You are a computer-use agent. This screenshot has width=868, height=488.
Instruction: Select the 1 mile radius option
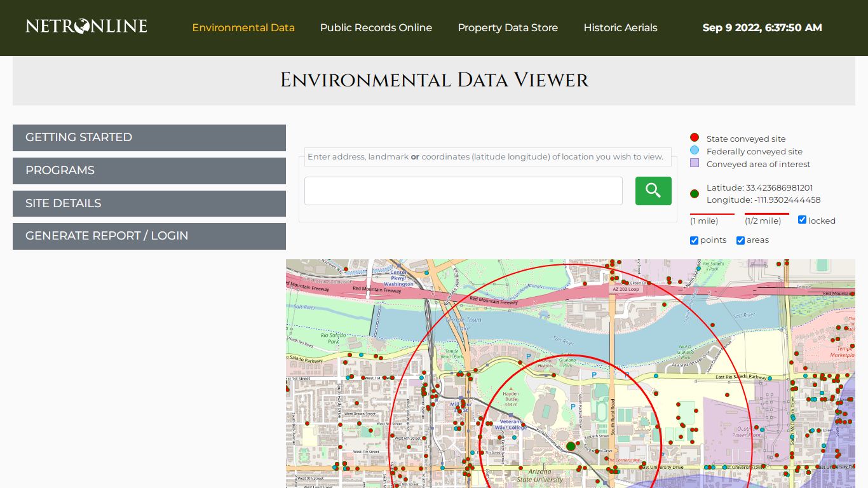click(x=712, y=220)
